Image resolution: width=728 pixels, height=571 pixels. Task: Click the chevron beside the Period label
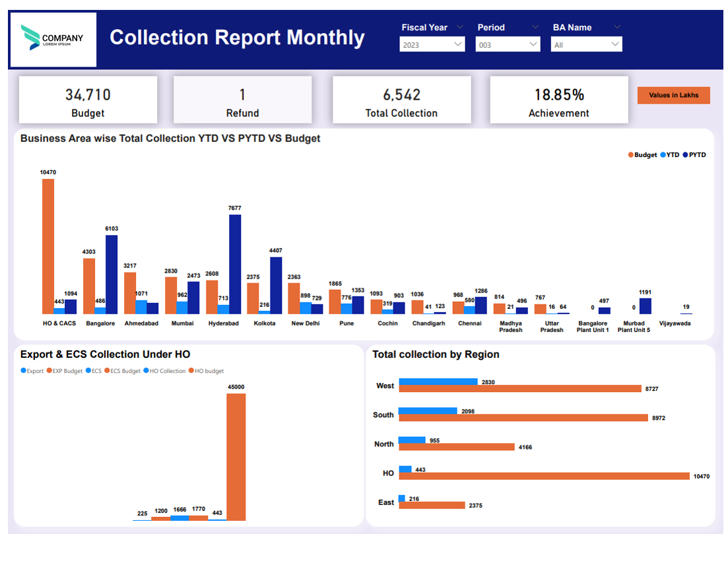click(534, 28)
